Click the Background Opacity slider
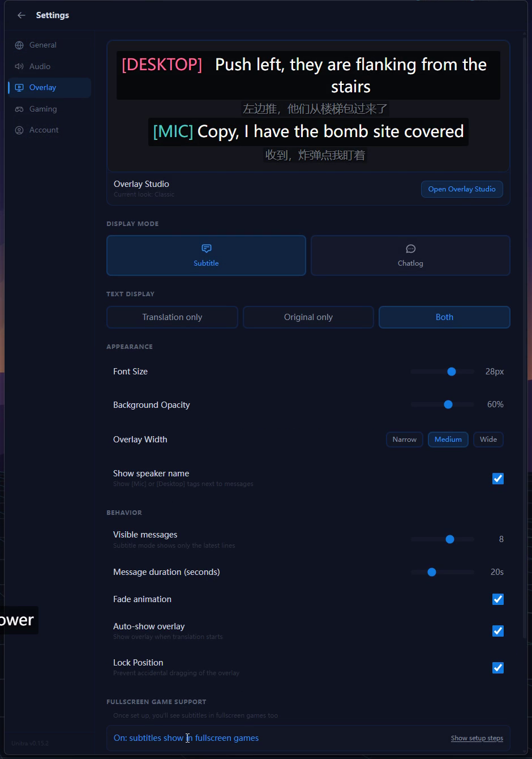 443,404
